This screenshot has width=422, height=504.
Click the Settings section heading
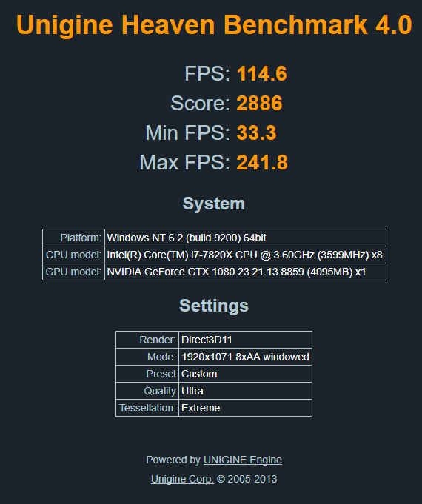[x=214, y=306]
